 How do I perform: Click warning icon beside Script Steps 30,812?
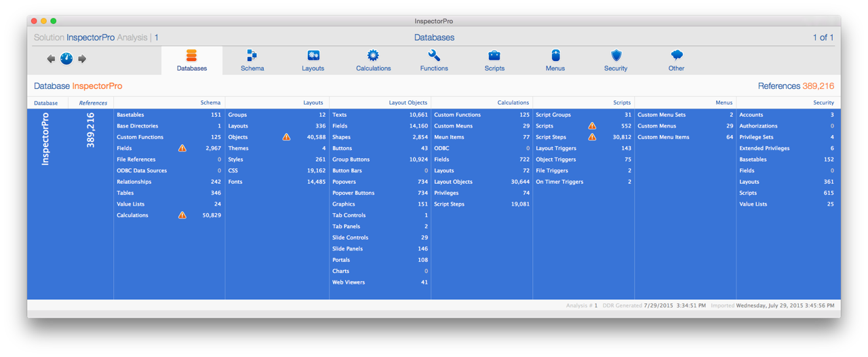coord(592,137)
